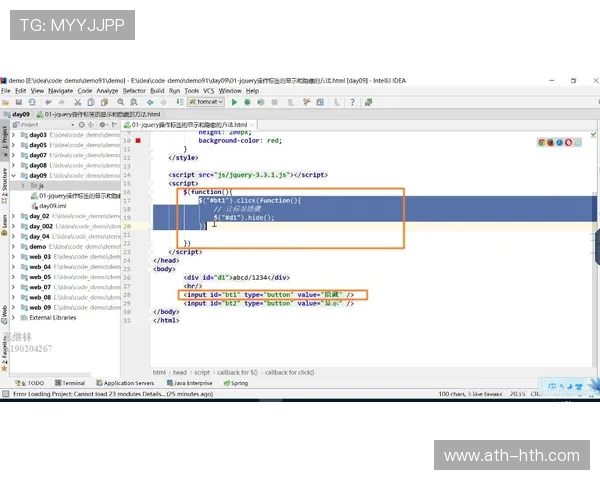Click the 'script' breadcrumb in editor footer
Viewport: 600px width, 480px height.
click(202, 372)
